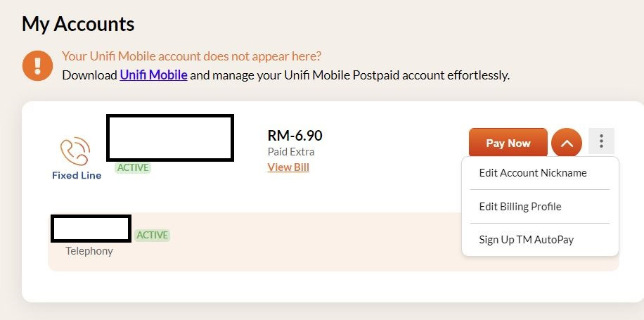
Task: Follow the Unifi Mobile download link
Action: pyautogui.click(x=153, y=75)
